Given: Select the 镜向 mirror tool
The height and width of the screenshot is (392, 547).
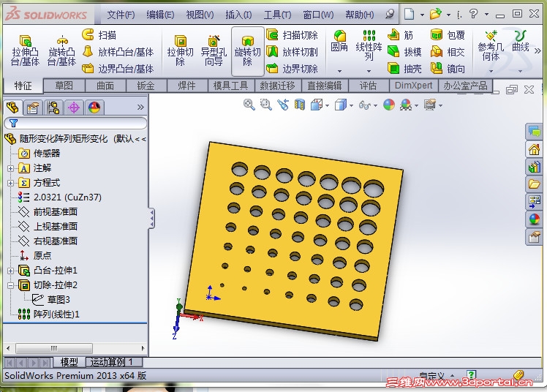Looking at the screenshot, I should [x=448, y=69].
